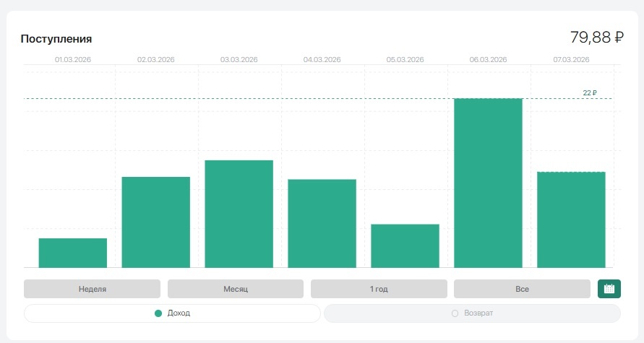
Task: Click the bar for 04.03.2026
Action: (322, 223)
